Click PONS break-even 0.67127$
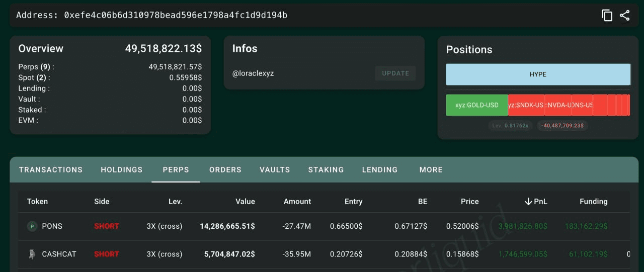This screenshot has width=644, height=272. tap(411, 226)
